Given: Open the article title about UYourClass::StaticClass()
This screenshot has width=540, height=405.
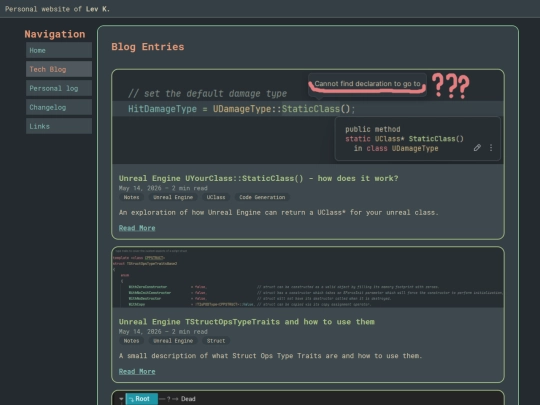Looking at the screenshot, I should point(258,178).
